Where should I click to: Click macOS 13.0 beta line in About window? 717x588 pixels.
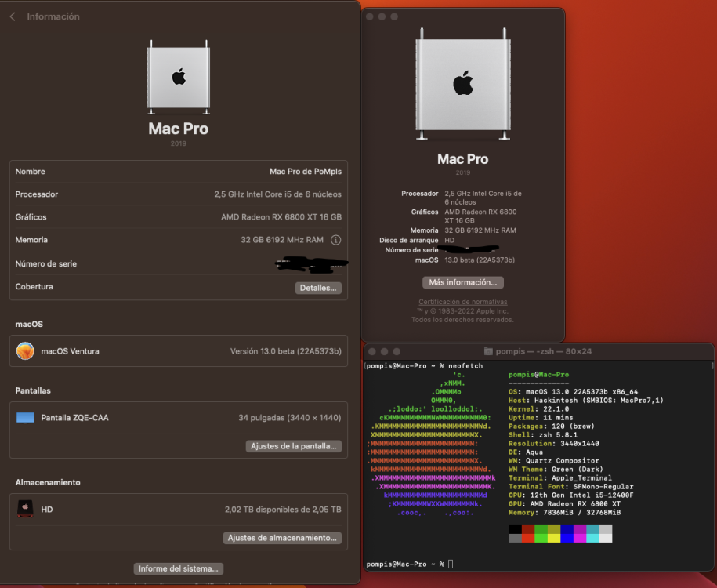[x=465, y=260]
